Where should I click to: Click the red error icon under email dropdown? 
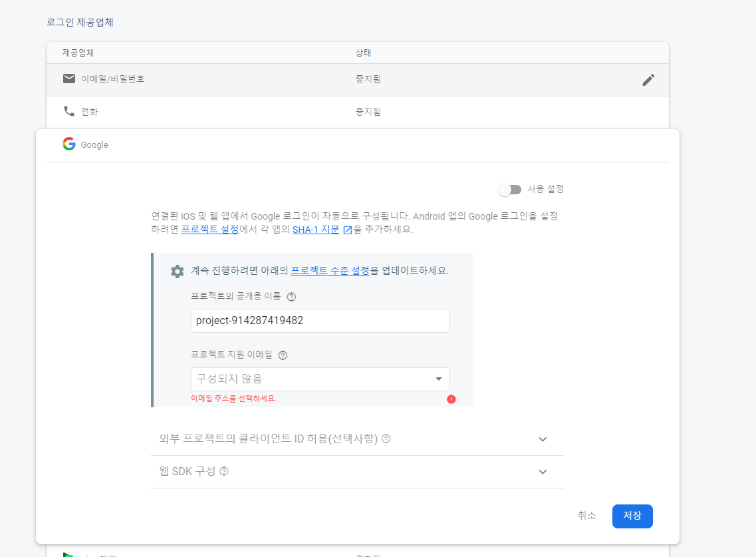[451, 399]
